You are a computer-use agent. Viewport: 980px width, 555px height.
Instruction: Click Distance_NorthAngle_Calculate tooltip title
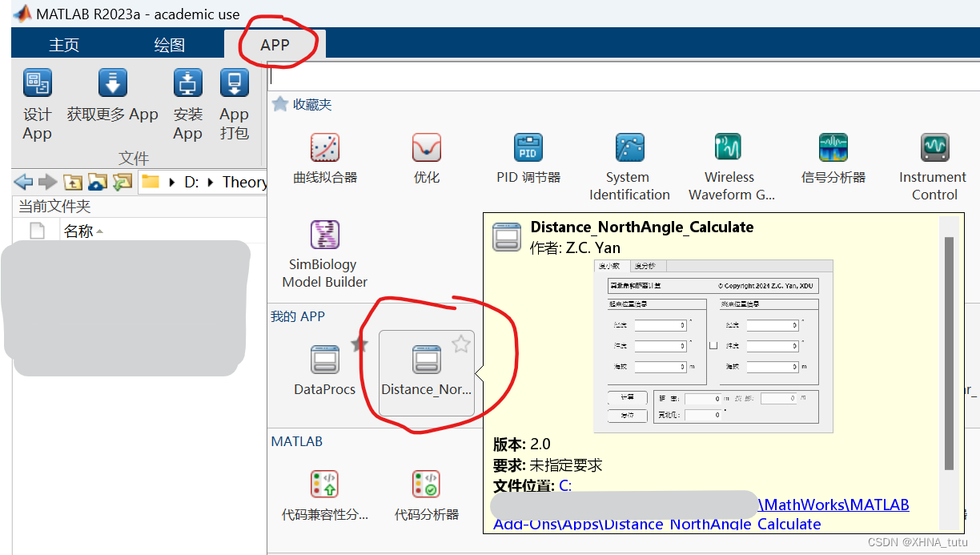(642, 227)
